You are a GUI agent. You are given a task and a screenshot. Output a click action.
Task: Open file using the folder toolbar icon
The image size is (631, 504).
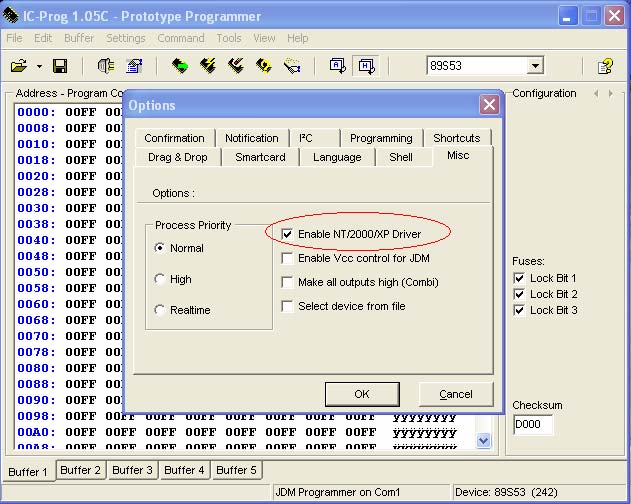point(19,66)
